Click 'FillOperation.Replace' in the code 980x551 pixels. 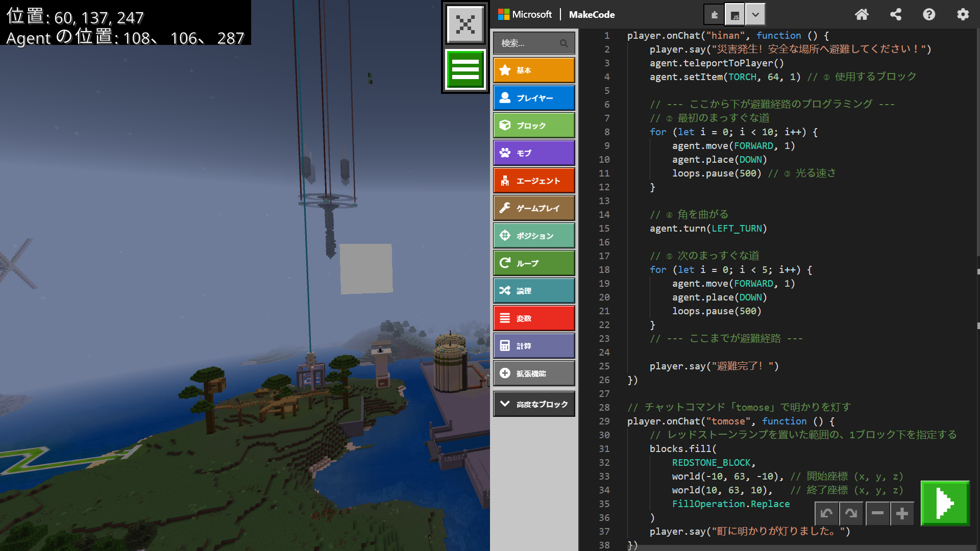coord(730,504)
